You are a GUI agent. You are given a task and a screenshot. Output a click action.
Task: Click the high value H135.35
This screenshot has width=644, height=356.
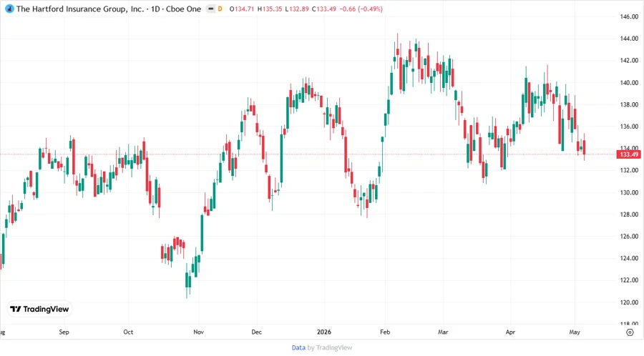point(270,9)
